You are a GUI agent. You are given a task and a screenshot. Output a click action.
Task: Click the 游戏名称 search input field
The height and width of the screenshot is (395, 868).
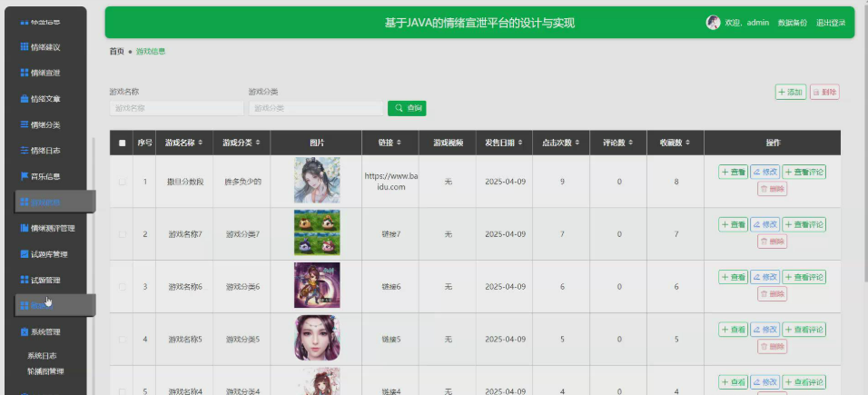176,109
